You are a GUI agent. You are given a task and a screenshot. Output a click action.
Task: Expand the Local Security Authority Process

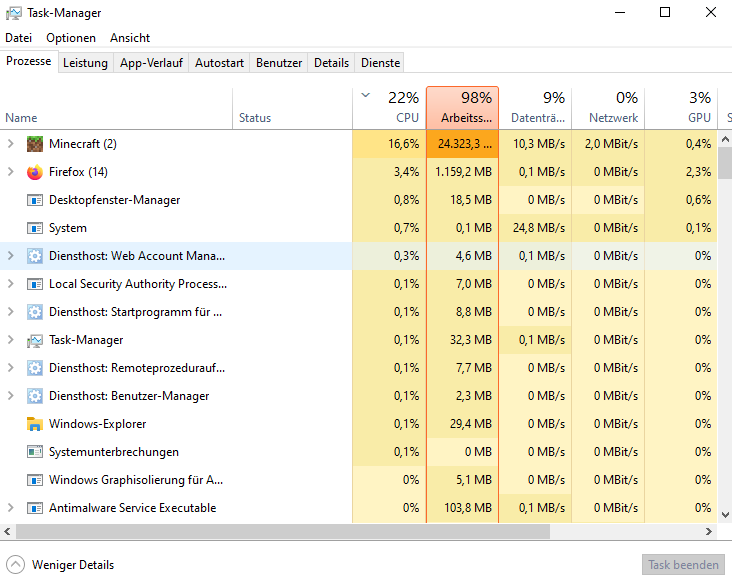11,284
